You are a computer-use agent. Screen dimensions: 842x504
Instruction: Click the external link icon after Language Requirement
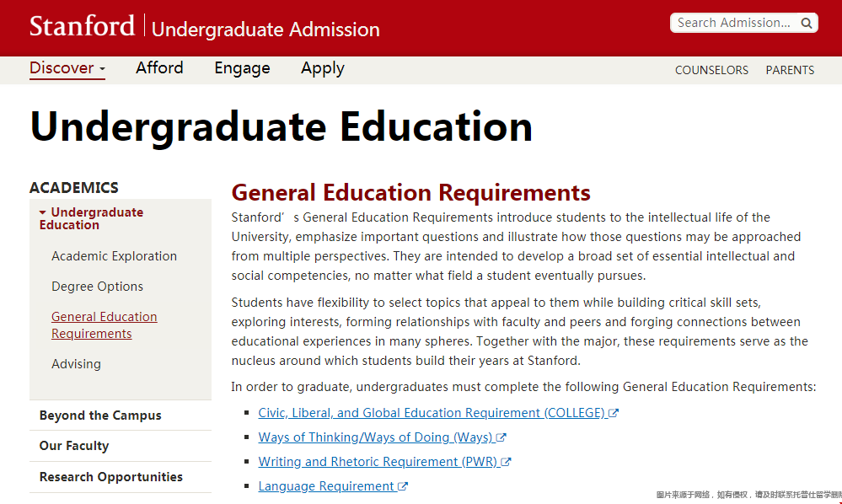click(403, 486)
